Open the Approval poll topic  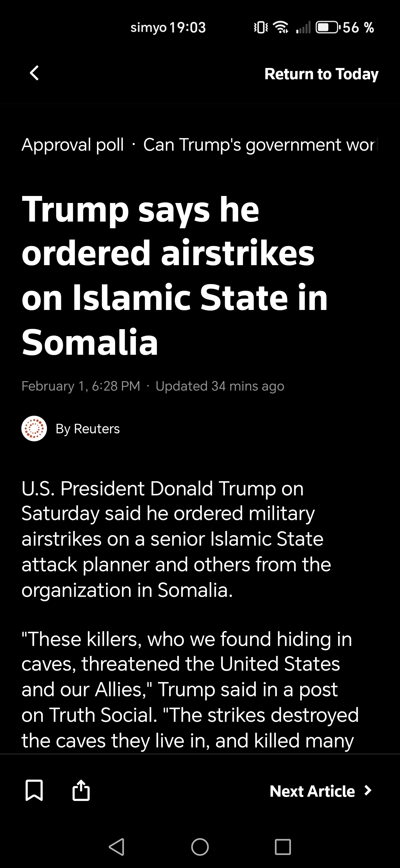[73, 144]
